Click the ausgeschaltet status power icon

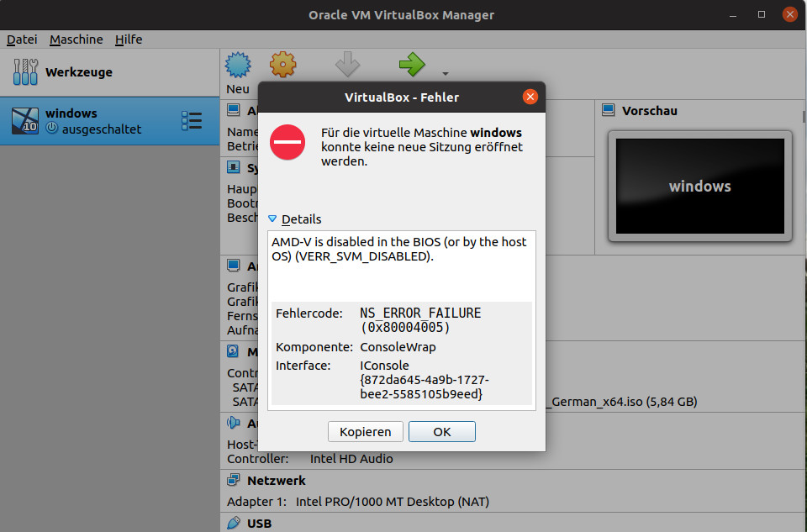52,128
